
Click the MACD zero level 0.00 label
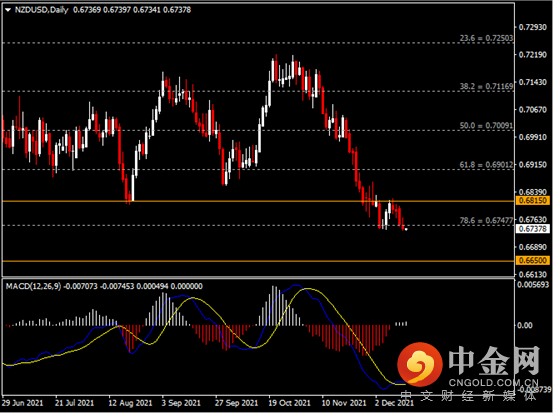coord(525,325)
